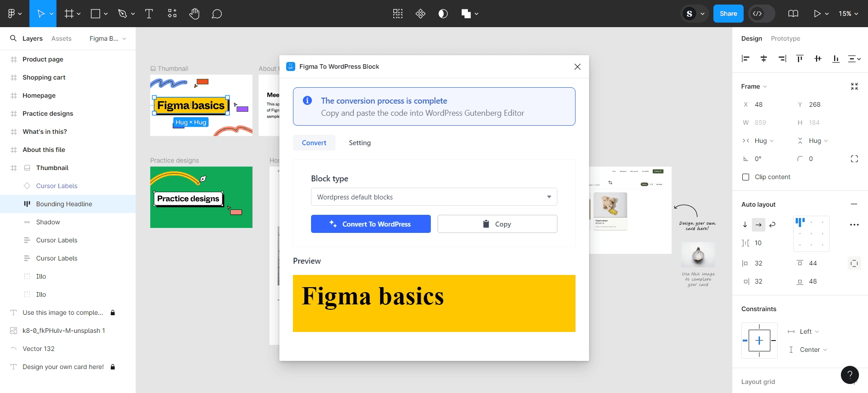Screen dimensions: 868x393
Task: Click the Align right icon
Action: coord(782,59)
